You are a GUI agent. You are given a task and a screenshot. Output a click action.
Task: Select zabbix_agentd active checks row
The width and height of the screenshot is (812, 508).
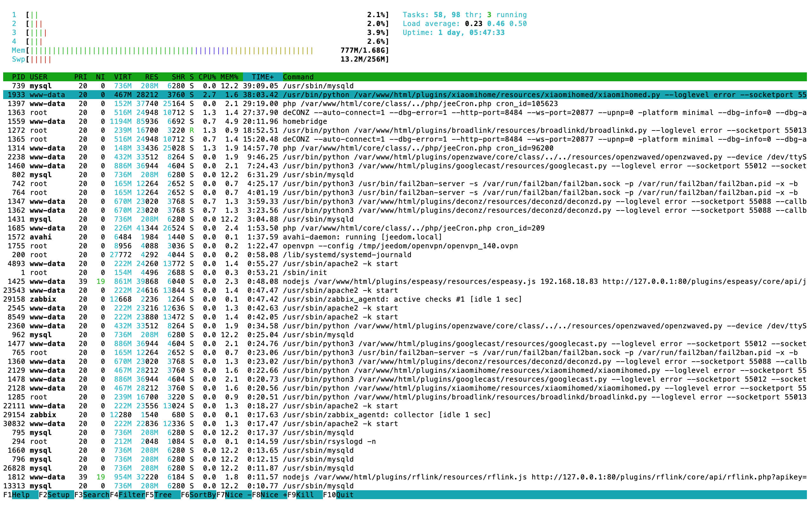click(405, 299)
